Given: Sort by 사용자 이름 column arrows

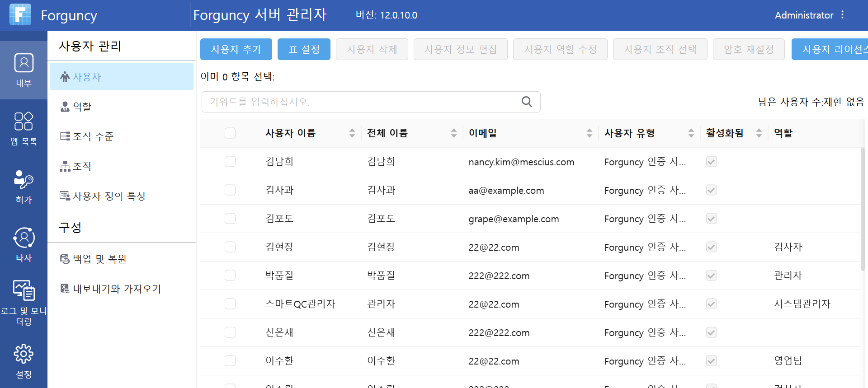Looking at the screenshot, I should (x=352, y=133).
